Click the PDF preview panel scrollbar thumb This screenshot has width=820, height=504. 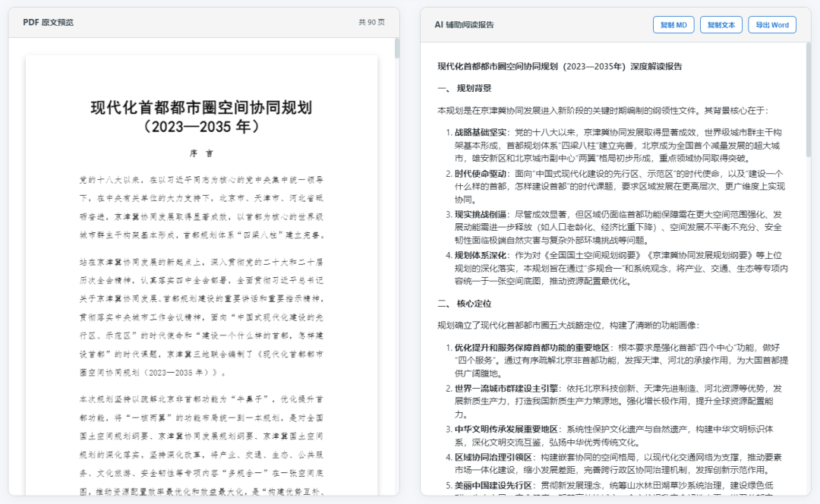click(396, 48)
